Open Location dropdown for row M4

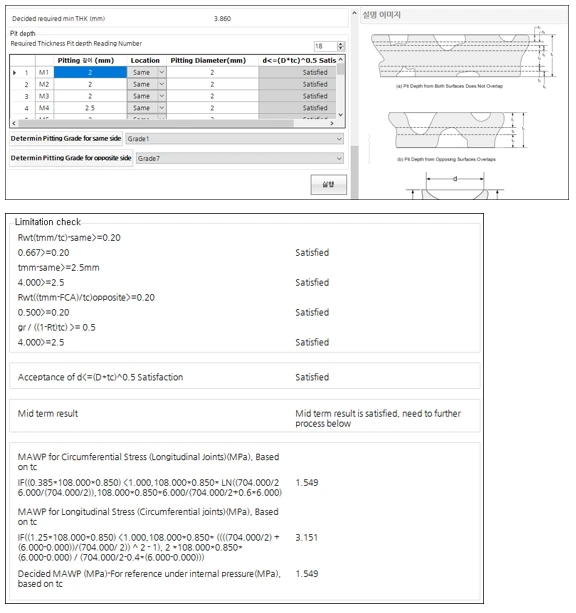pos(161,108)
